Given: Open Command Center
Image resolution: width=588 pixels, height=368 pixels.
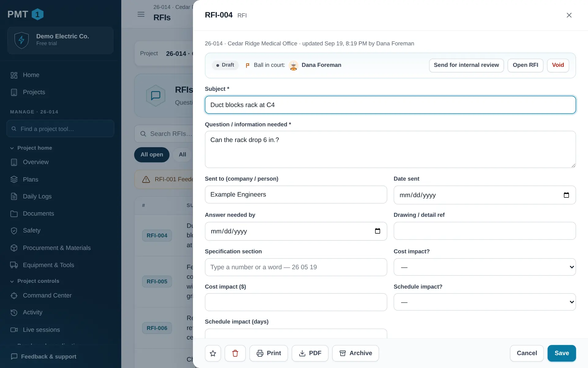Looking at the screenshot, I should 61,296.
